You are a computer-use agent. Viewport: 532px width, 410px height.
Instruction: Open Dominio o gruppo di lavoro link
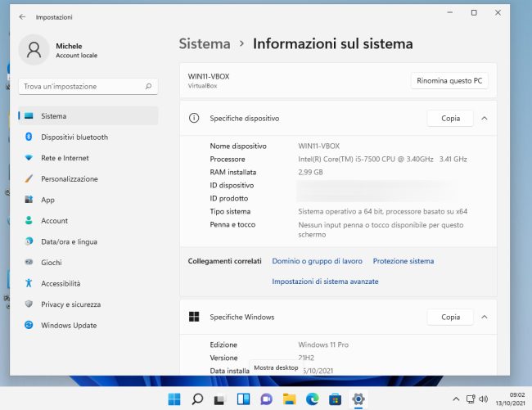318,261
